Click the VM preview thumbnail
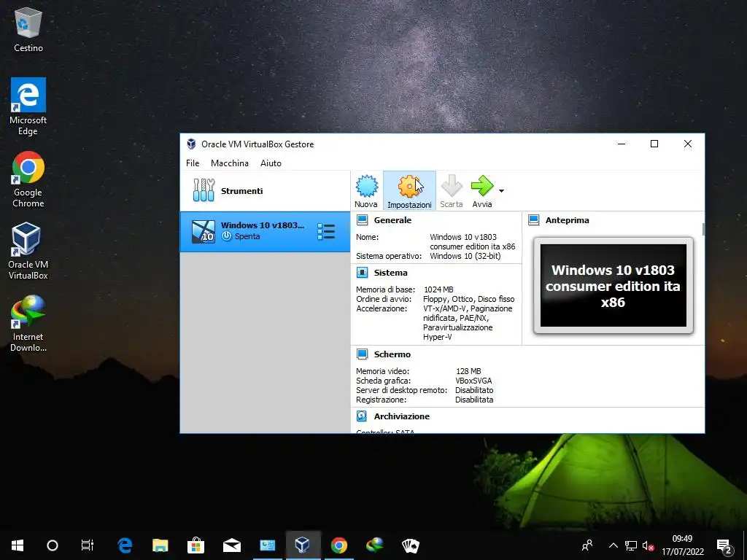 (613, 285)
